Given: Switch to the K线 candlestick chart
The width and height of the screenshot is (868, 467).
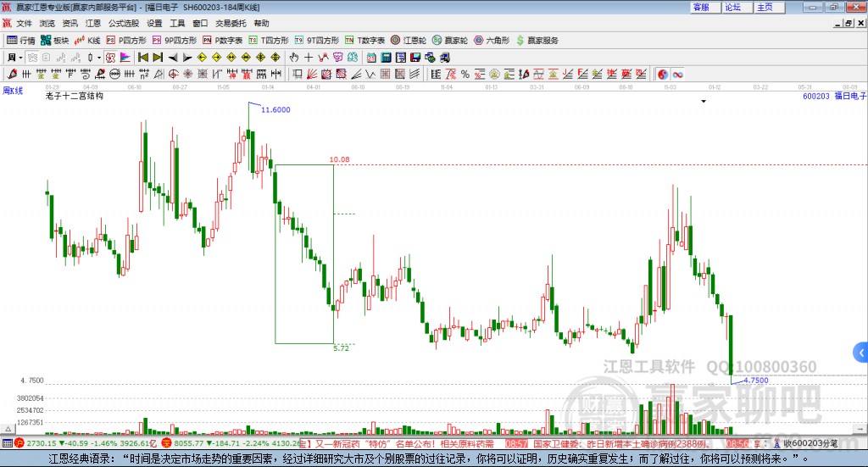Looking at the screenshot, I should [x=87, y=41].
